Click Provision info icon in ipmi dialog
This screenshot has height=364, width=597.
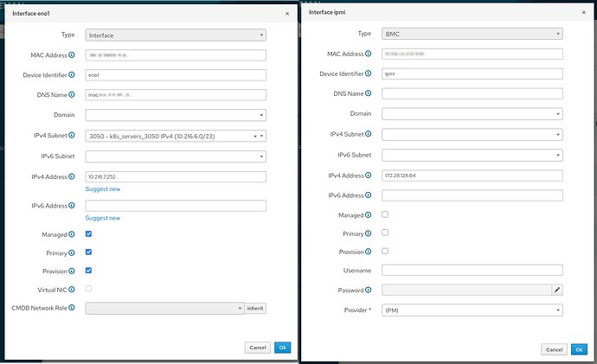[369, 252]
